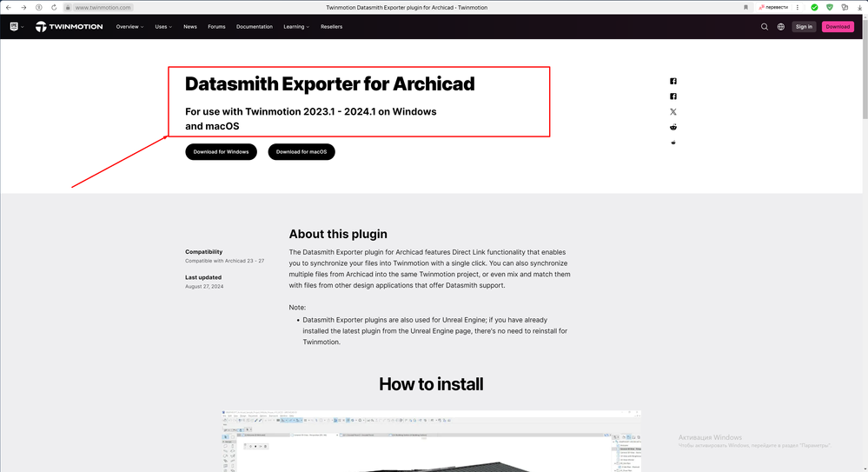Reload the page with the refresh icon
Viewport: 868px width, 472px height.
pyautogui.click(x=54, y=7)
